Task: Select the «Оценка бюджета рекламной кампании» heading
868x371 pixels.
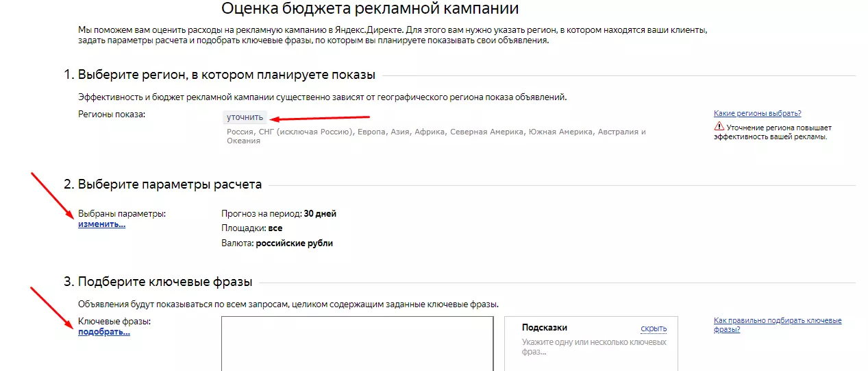Action: (370, 9)
